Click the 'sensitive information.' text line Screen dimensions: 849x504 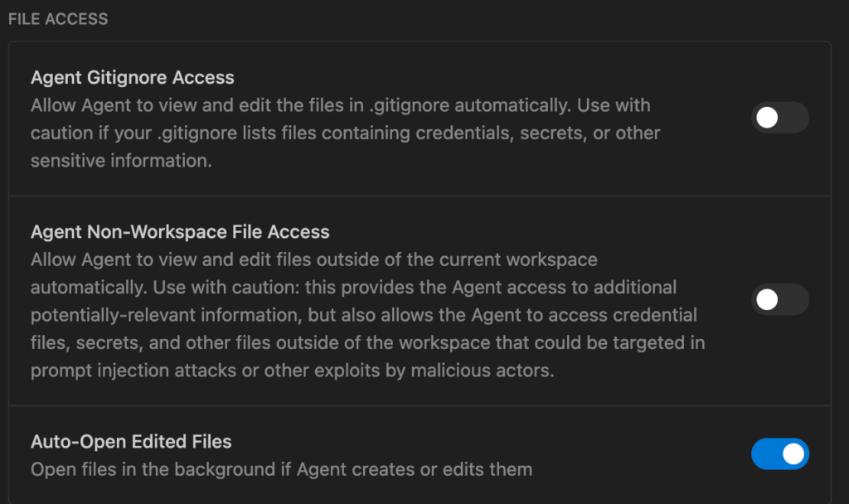tap(121, 161)
